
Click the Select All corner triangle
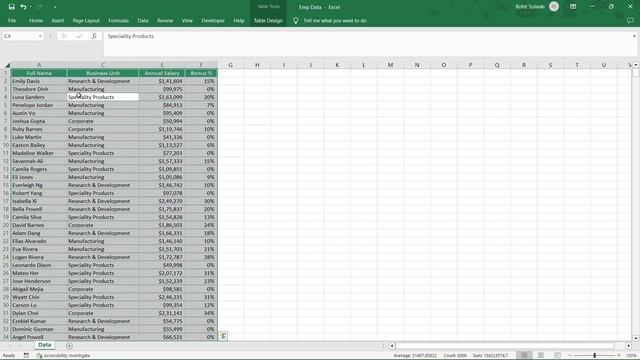tap(7, 65)
